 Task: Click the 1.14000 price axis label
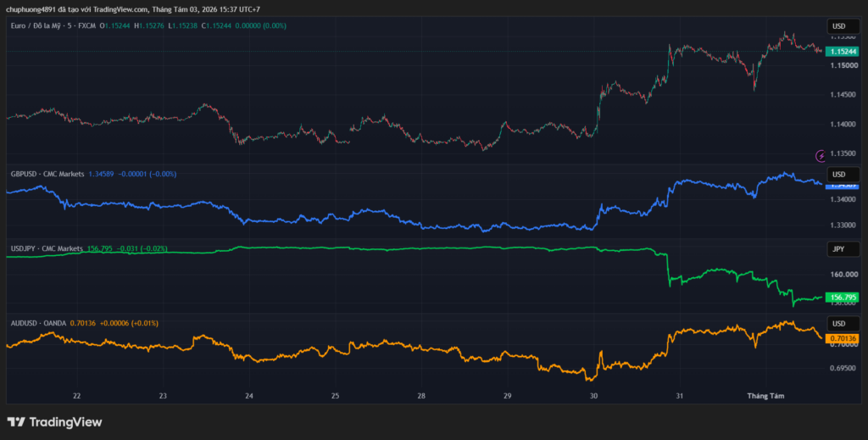[x=842, y=124]
